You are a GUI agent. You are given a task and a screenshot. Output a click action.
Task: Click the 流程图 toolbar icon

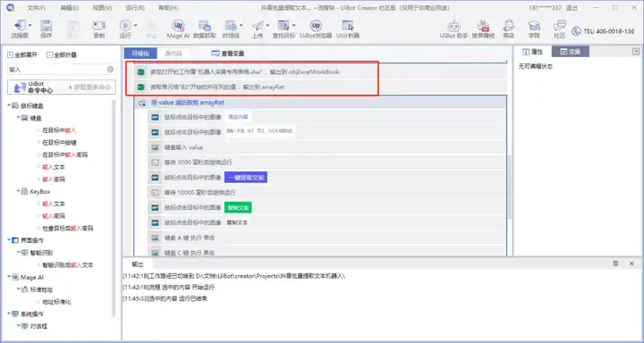19,26
